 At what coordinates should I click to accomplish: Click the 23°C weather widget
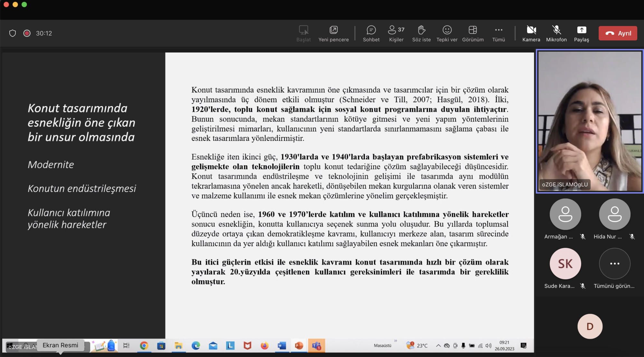[417, 346]
